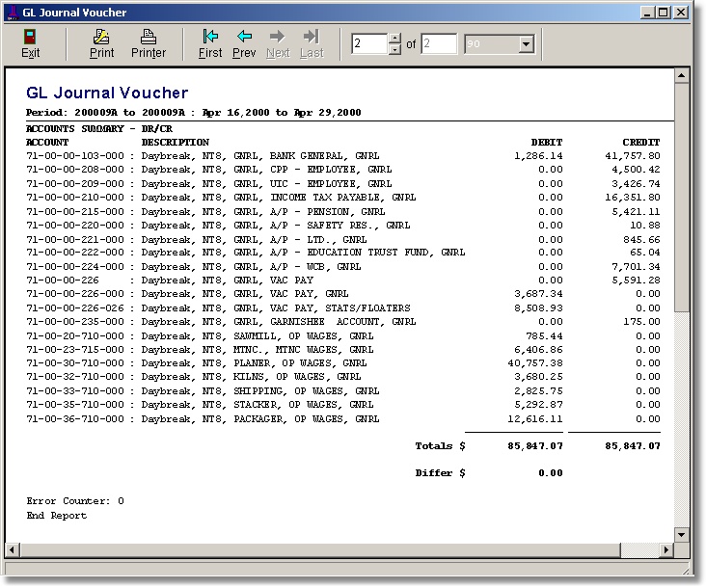
Task: Click the Period date range line
Action: (x=194, y=113)
